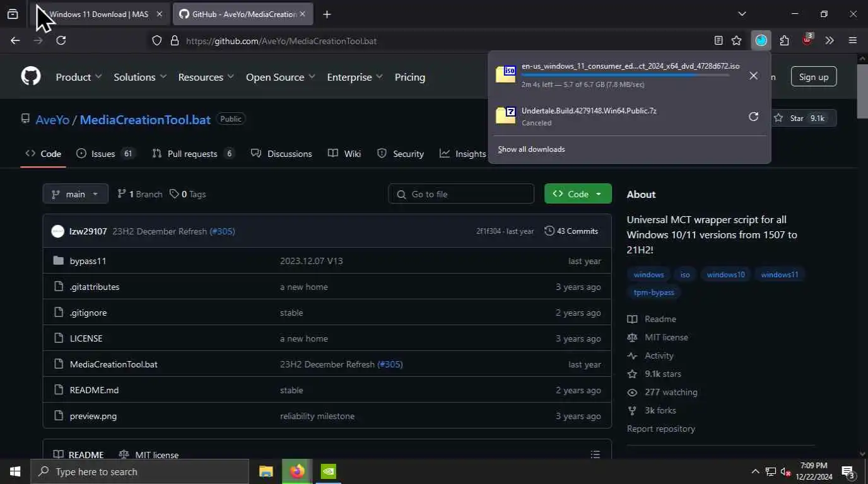Image resolution: width=868 pixels, height=484 pixels.
Task: Switch to the Pull requests tab
Action: coord(194,154)
